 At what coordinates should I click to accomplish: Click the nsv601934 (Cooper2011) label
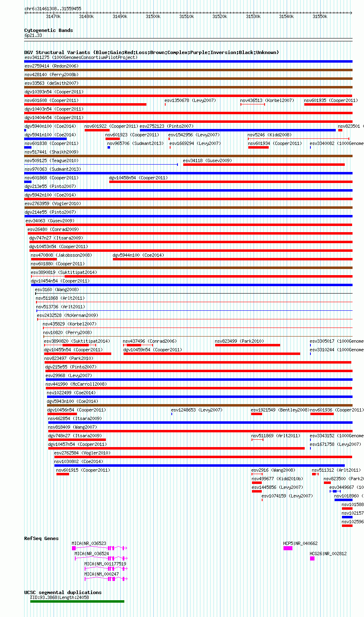click(x=275, y=143)
